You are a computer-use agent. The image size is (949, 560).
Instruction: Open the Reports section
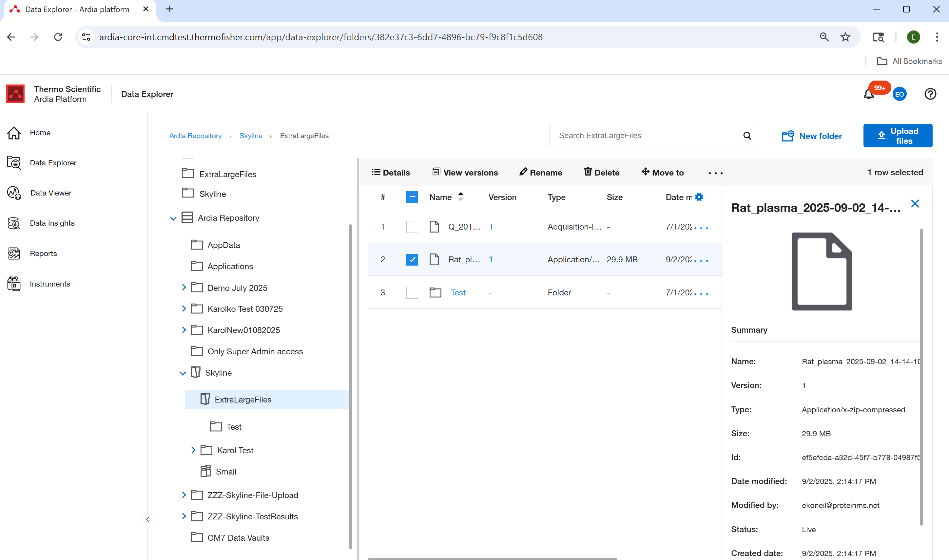(x=43, y=253)
